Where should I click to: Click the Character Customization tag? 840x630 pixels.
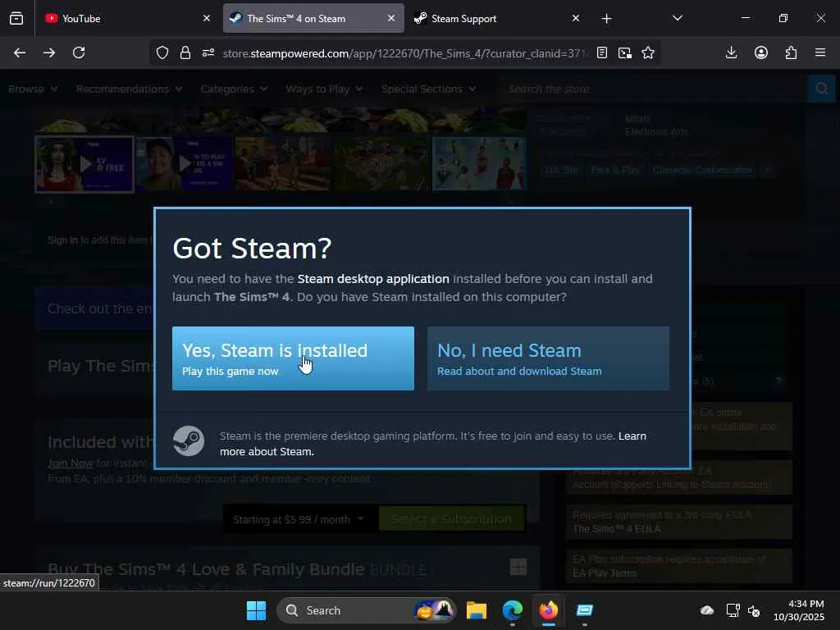(702, 170)
